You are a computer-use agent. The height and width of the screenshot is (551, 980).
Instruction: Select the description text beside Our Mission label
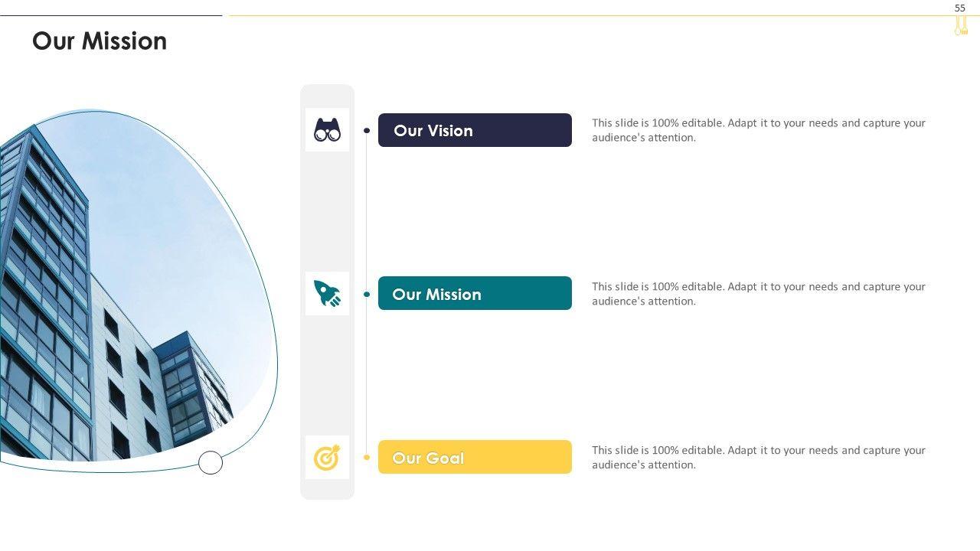[x=758, y=294]
